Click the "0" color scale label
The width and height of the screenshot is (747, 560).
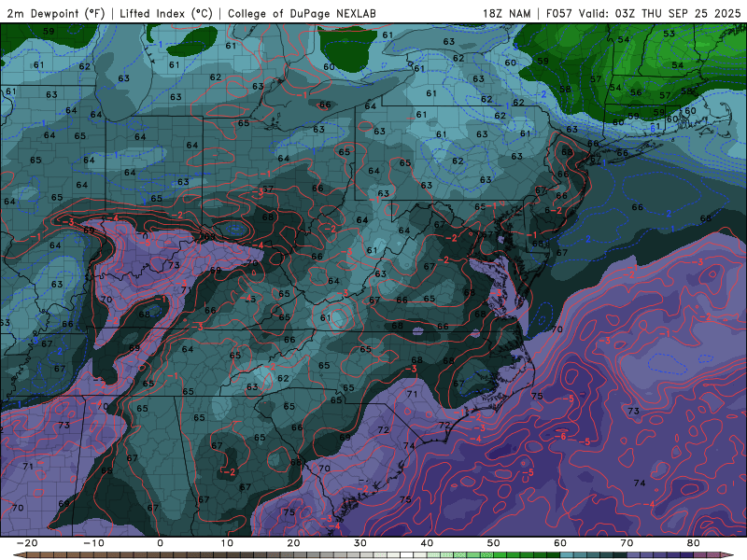coord(160,543)
